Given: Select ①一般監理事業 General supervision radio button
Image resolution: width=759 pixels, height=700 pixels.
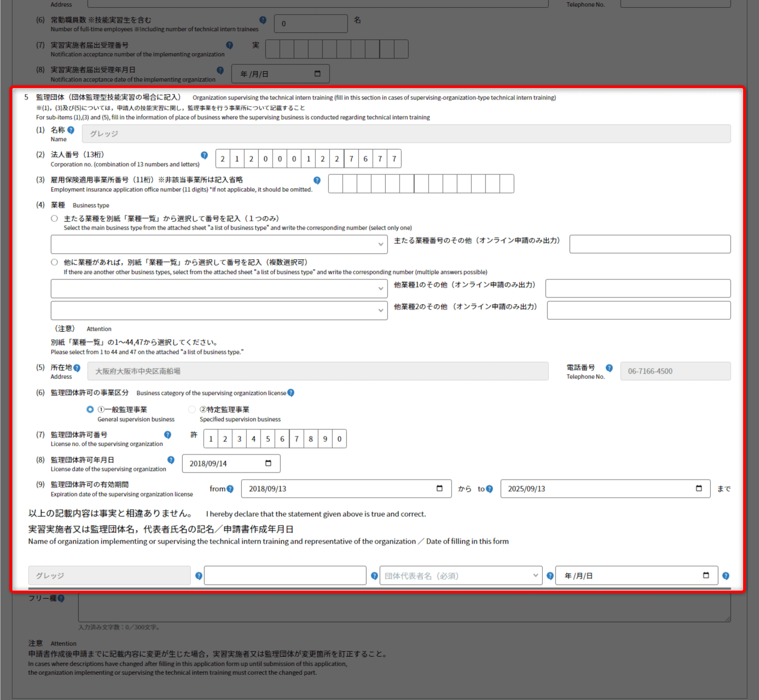Looking at the screenshot, I should 90,409.
